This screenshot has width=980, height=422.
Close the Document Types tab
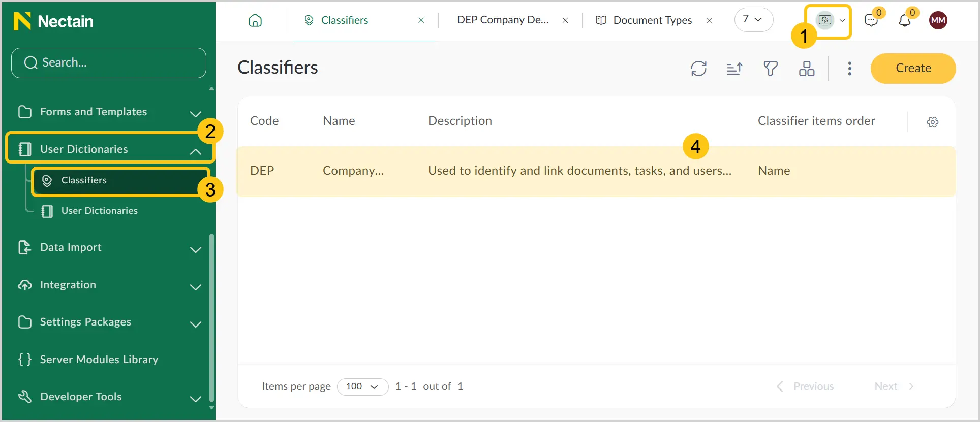710,20
